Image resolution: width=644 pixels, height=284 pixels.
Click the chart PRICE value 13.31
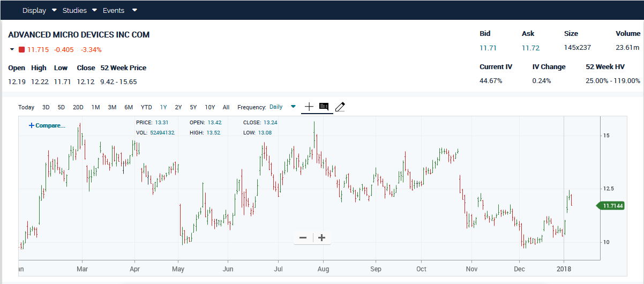(162, 123)
